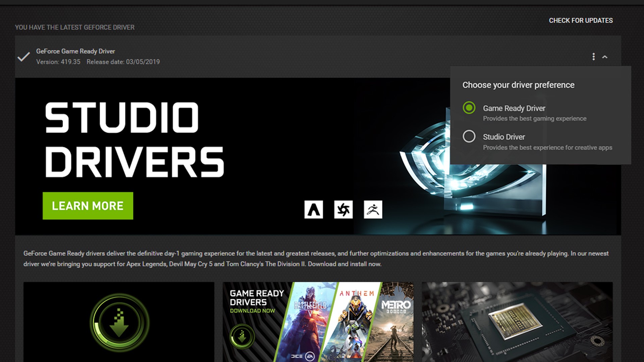Viewport: 644px width, 362px height.
Task: Click the Afterburner 'A' tool icon
Action: [313, 209]
